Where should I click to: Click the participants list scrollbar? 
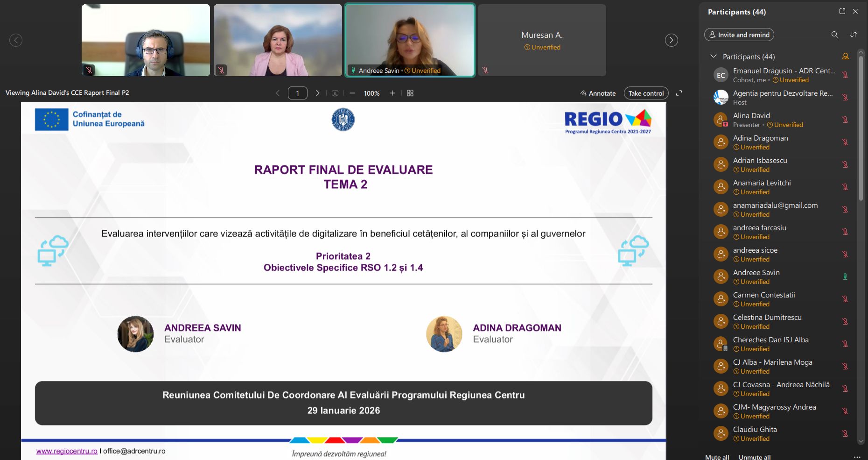[861, 131]
